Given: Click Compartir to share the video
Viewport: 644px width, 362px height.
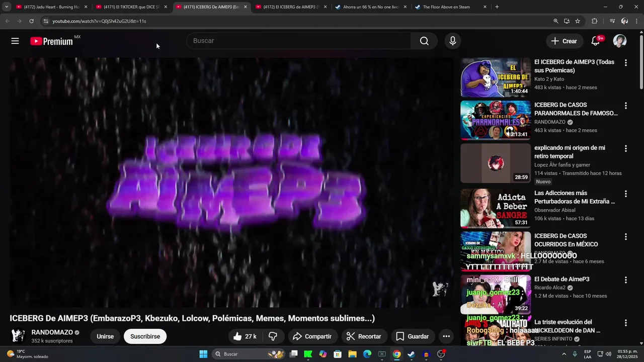Looking at the screenshot, I should [x=312, y=336].
